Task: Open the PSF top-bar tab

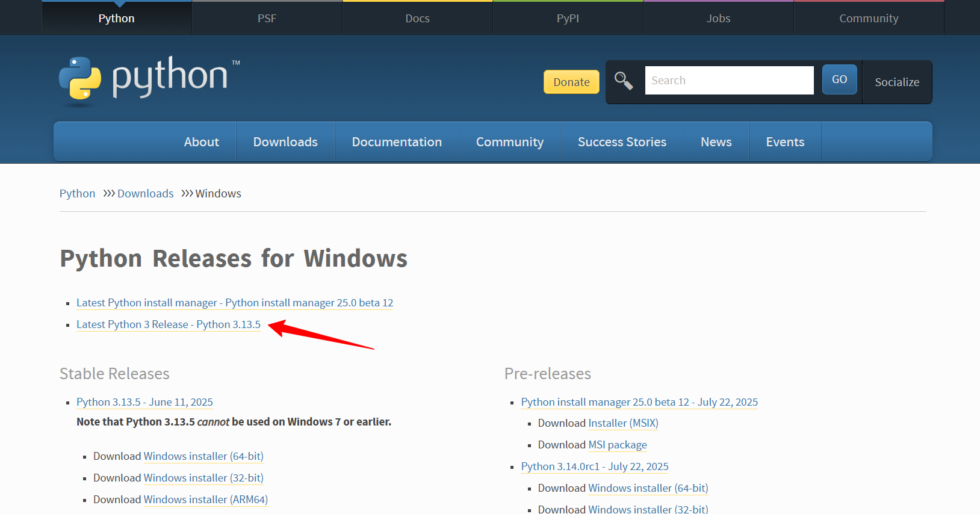Action: pyautogui.click(x=267, y=18)
